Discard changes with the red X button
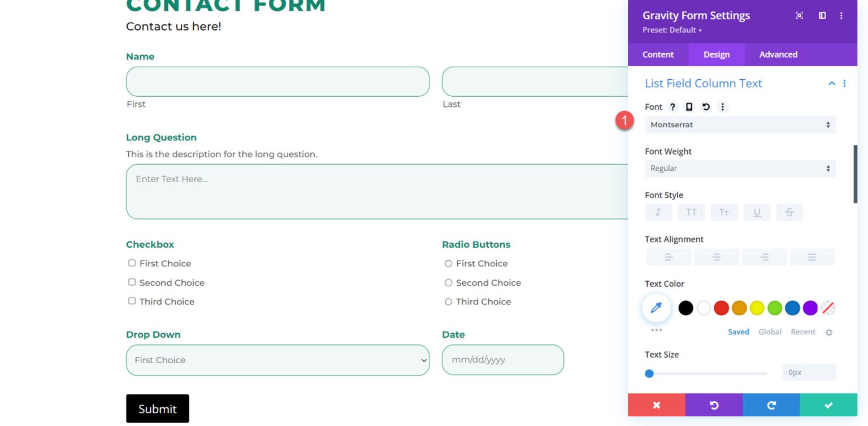This screenshot has height=426, width=868. point(656,405)
